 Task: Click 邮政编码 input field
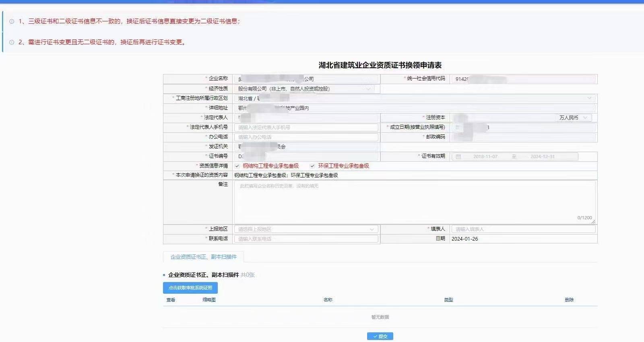(523, 137)
